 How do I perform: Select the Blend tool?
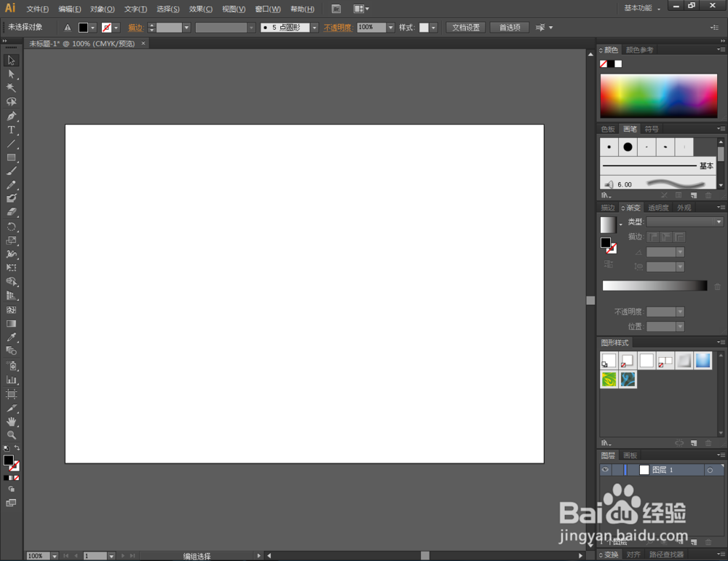click(x=11, y=351)
